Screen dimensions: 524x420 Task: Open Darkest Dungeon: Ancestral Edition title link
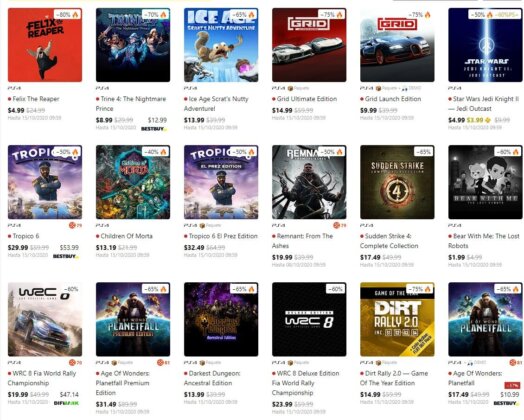click(x=212, y=378)
